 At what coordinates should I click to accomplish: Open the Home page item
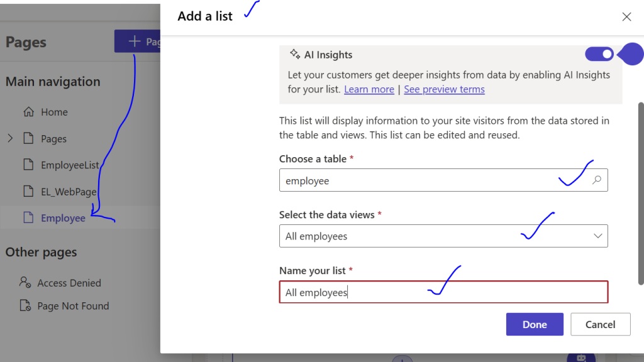click(54, 112)
